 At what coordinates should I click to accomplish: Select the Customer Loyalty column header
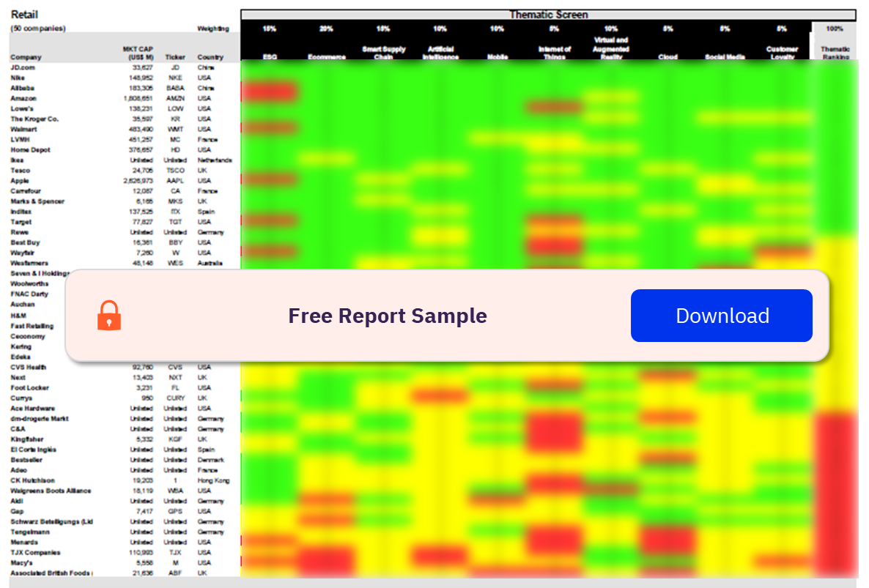[x=782, y=53]
